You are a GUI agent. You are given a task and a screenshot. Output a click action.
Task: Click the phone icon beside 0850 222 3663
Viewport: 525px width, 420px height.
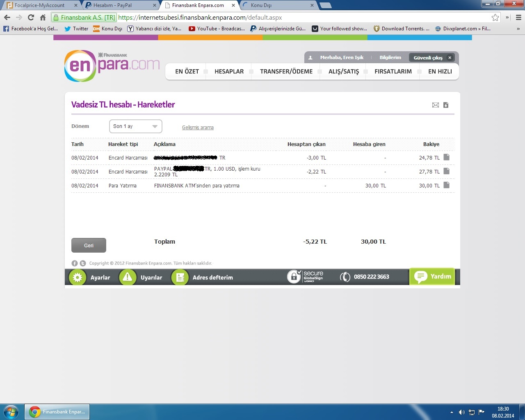pos(345,277)
